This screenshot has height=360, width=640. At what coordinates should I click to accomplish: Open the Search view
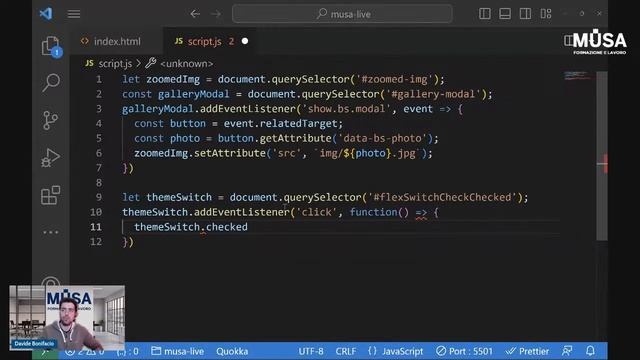pos(51,83)
